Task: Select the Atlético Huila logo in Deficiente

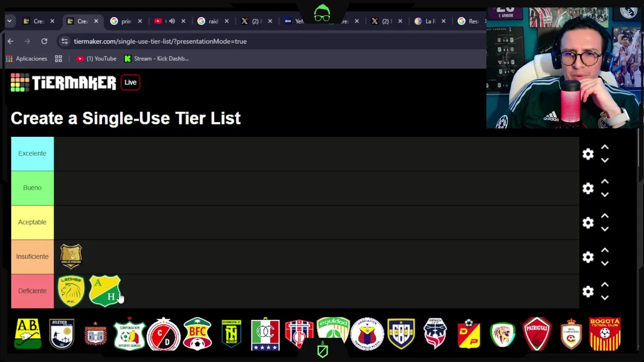Action: [105, 291]
